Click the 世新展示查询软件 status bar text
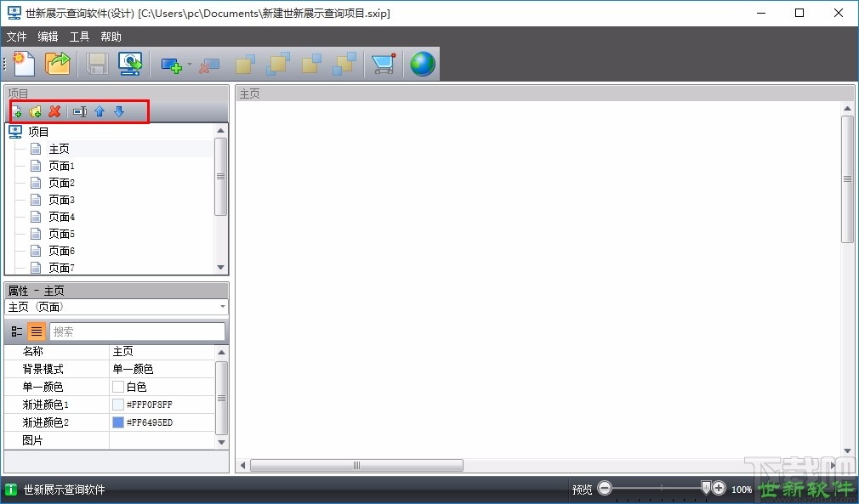This screenshot has width=859, height=504. tap(64, 490)
